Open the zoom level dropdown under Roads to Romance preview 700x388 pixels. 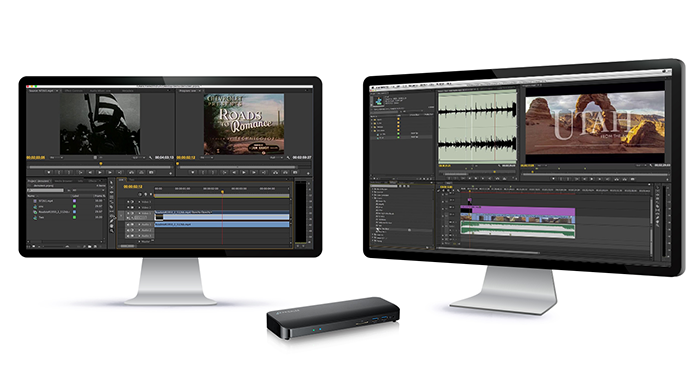point(207,158)
